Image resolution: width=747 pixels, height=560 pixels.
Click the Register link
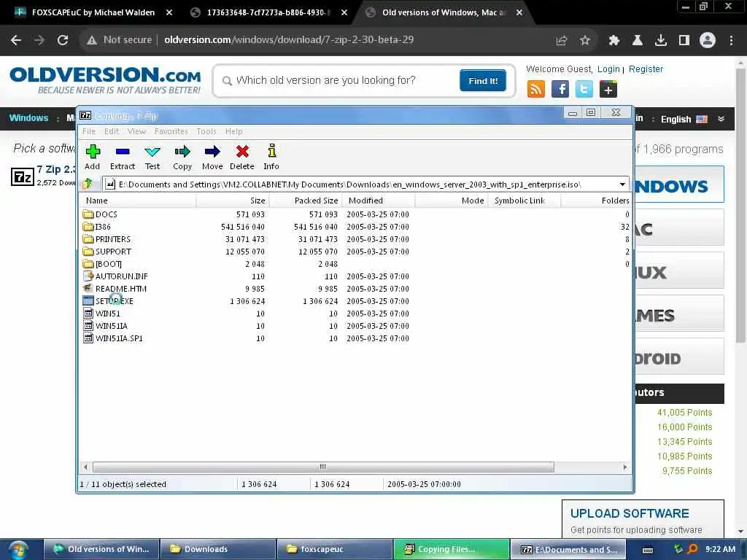tap(646, 69)
